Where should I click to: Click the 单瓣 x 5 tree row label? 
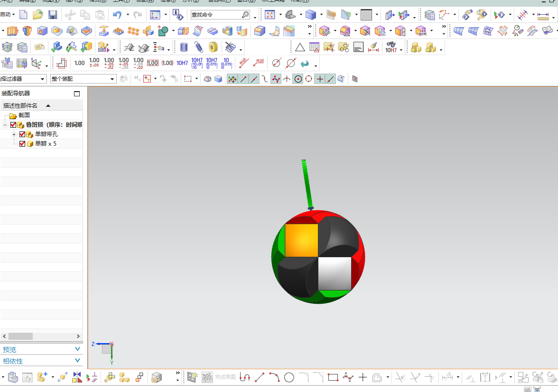pos(46,144)
